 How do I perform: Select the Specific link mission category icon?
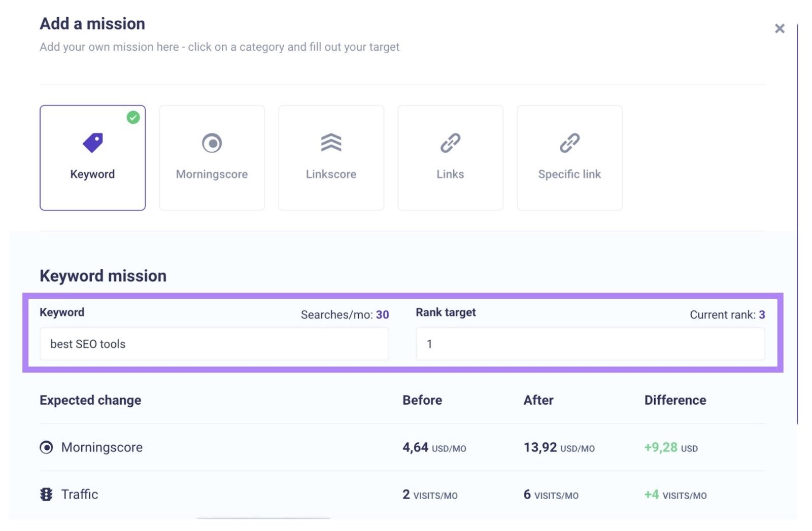point(569,142)
